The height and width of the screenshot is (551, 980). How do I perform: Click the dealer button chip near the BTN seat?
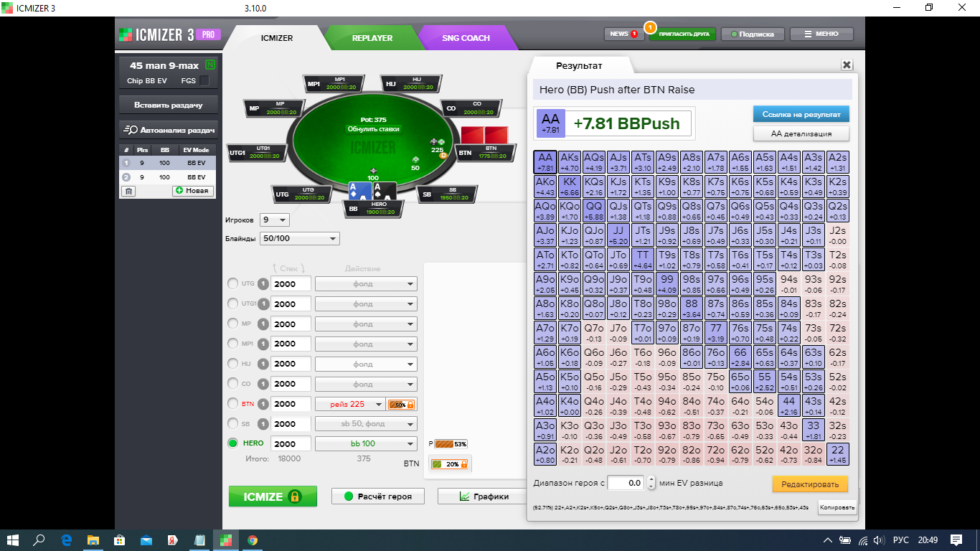(443, 155)
